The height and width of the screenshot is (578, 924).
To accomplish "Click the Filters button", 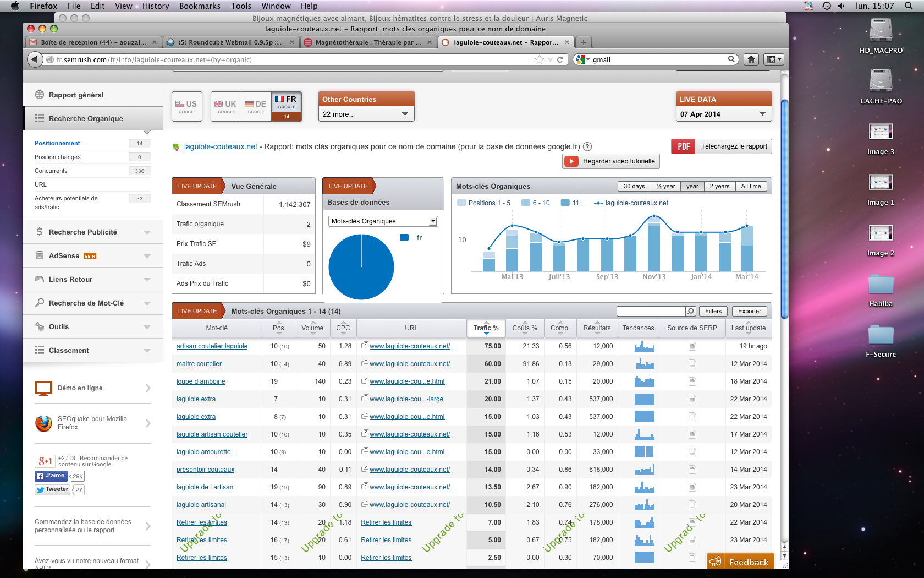I will (x=713, y=311).
